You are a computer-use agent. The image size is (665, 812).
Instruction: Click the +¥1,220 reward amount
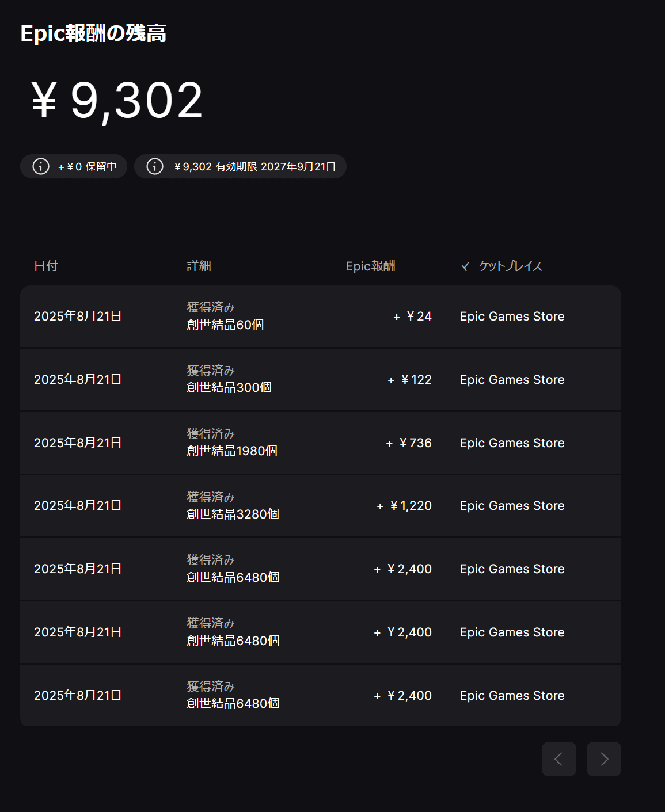point(404,505)
